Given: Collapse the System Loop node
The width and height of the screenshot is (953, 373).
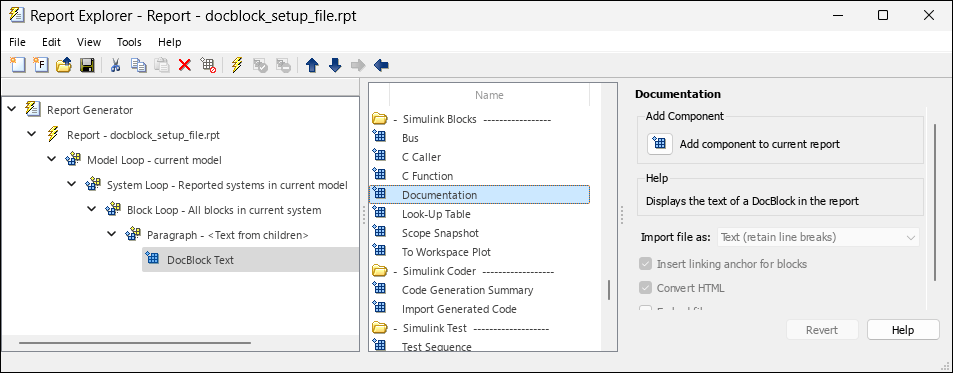Looking at the screenshot, I should [72, 185].
